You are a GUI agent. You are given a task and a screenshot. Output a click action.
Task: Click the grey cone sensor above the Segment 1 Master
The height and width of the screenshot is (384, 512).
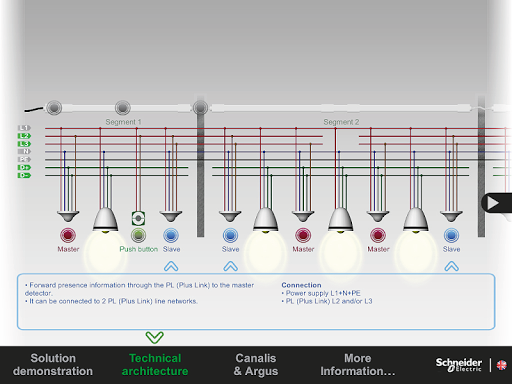click(68, 216)
